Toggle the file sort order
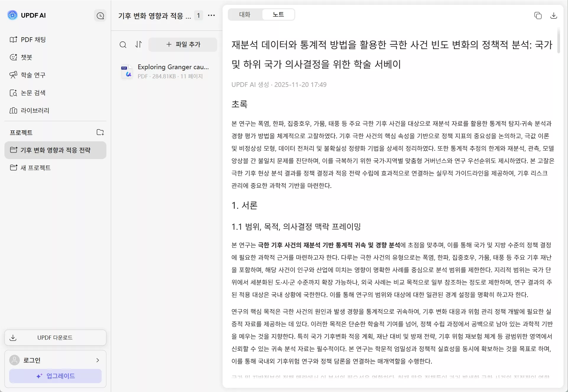Image resolution: width=568 pixels, height=392 pixels. (x=139, y=44)
